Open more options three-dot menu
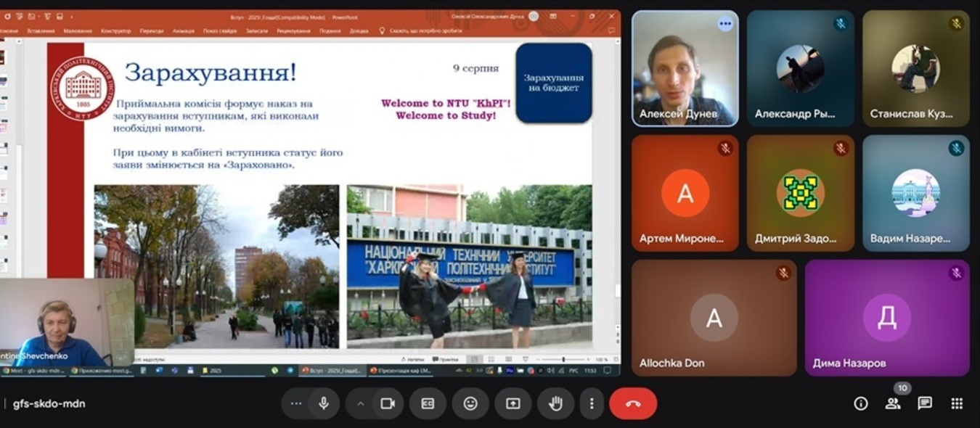Screen dimensions: 980x428 click(x=592, y=403)
